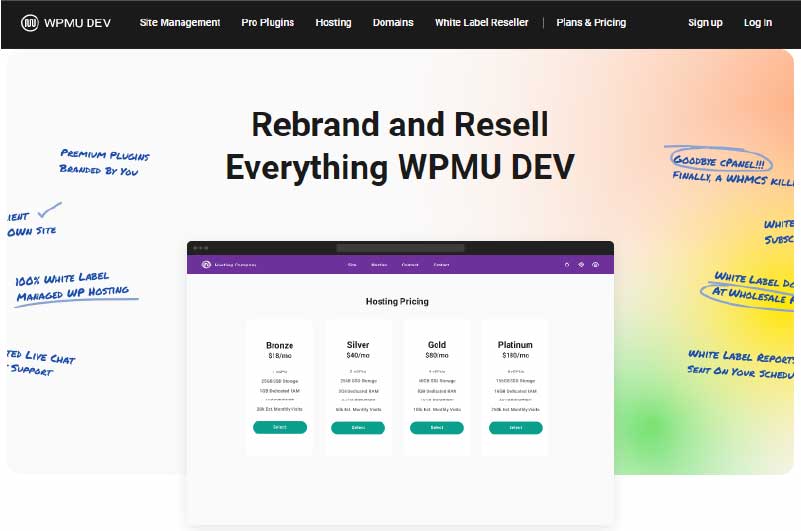This screenshot has width=801, height=531.
Task: Click the Hosting Company logo in mockup
Action: (x=206, y=264)
